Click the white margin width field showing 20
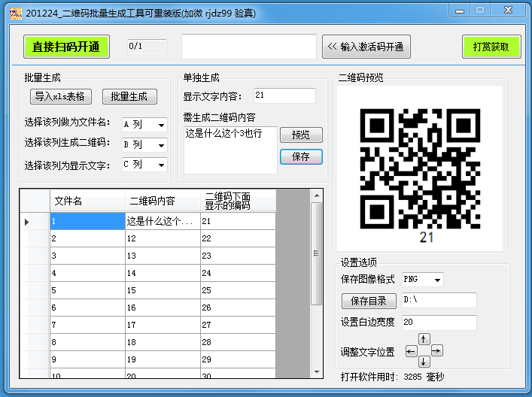 point(439,323)
